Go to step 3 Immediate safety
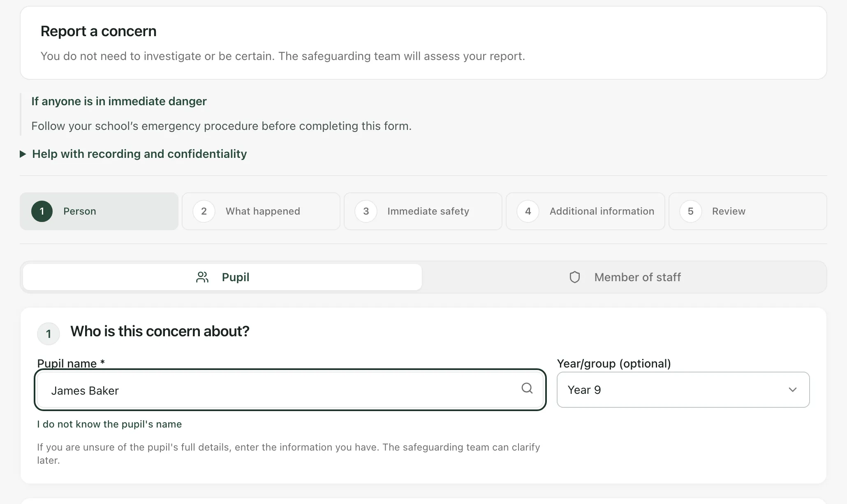 click(x=423, y=211)
